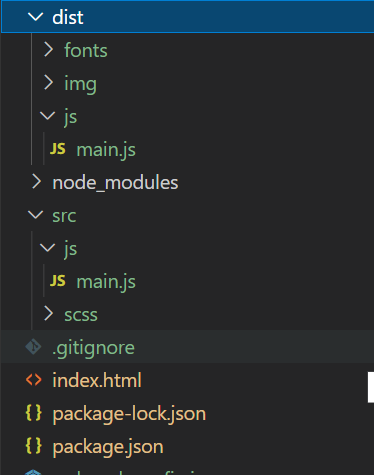Screen dimensions: 374x475
Task: Select the img folder name
Action: tap(80, 84)
